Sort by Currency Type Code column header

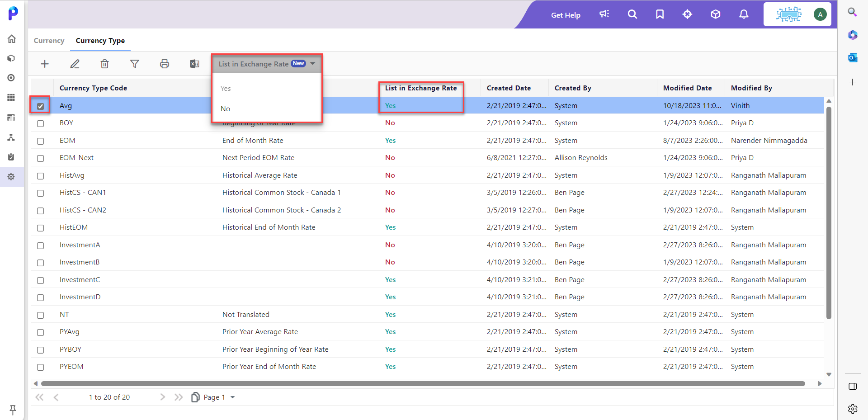pyautogui.click(x=93, y=88)
